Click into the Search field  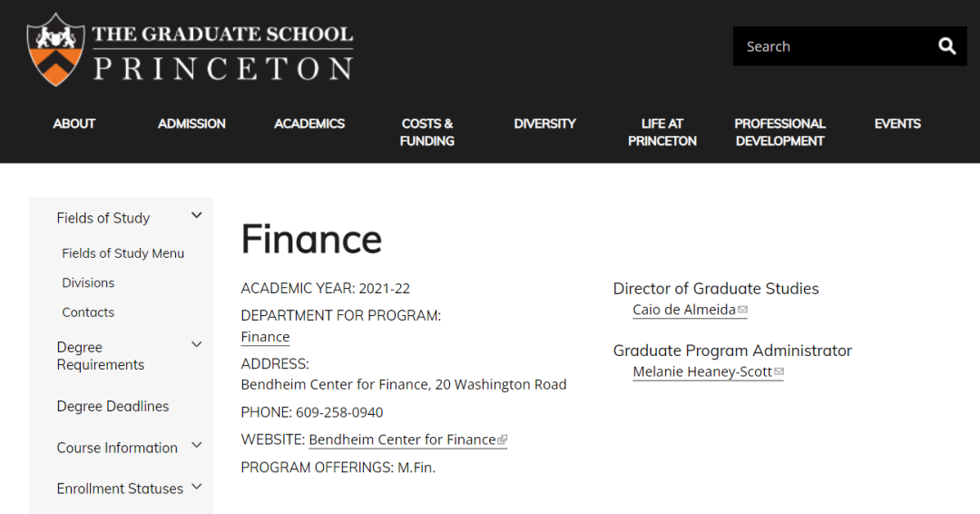coord(835,46)
